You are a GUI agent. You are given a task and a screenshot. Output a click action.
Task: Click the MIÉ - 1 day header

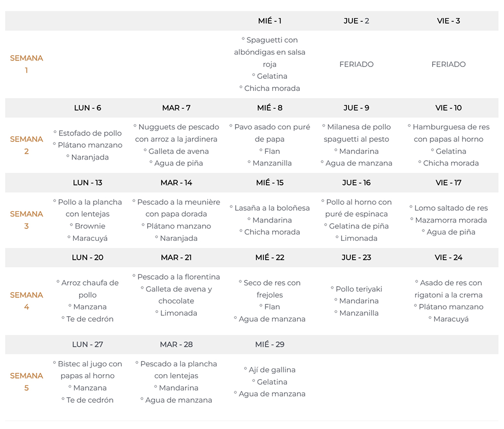270,21
